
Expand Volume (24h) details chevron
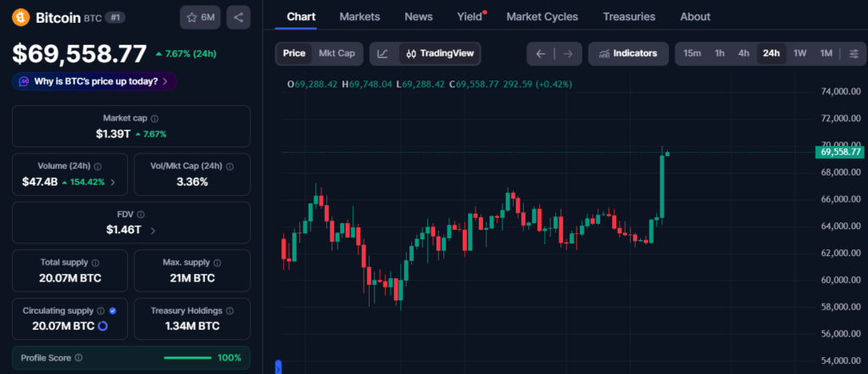pos(113,181)
